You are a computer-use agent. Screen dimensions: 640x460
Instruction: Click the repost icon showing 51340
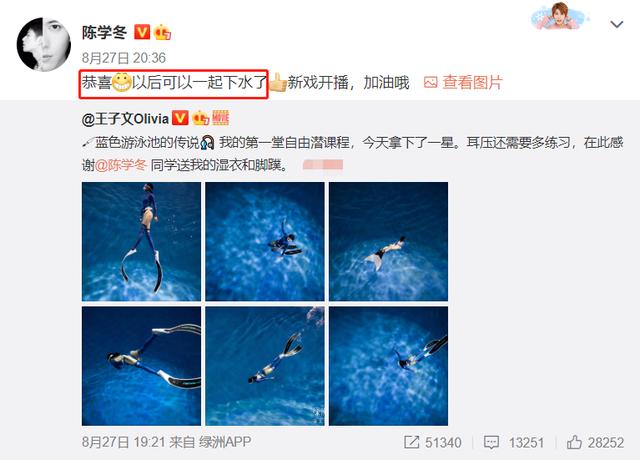pos(411,442)
